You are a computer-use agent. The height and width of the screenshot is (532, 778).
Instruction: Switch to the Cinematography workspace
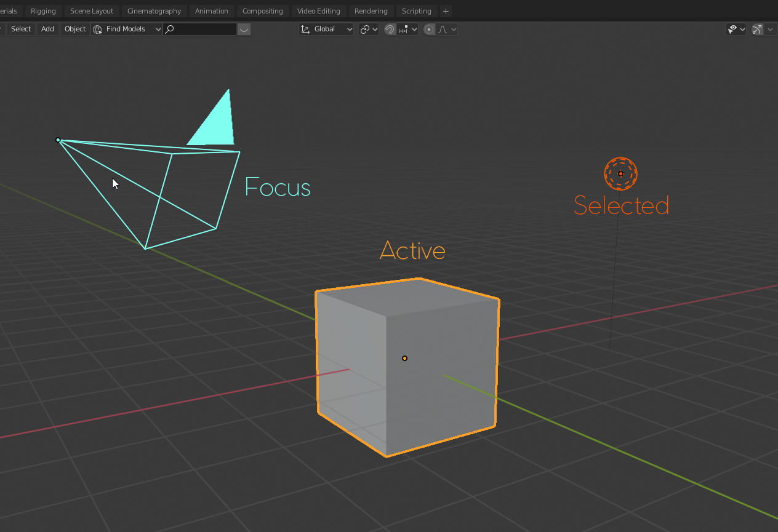click(x=154, y=11)
